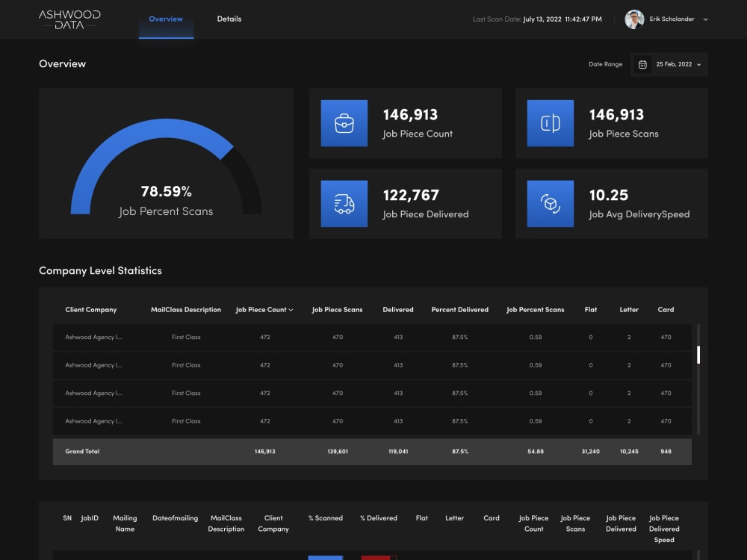Click the scan icon for Job Piece Scans
Screen dimensions: 747x560
coord(551,123)
